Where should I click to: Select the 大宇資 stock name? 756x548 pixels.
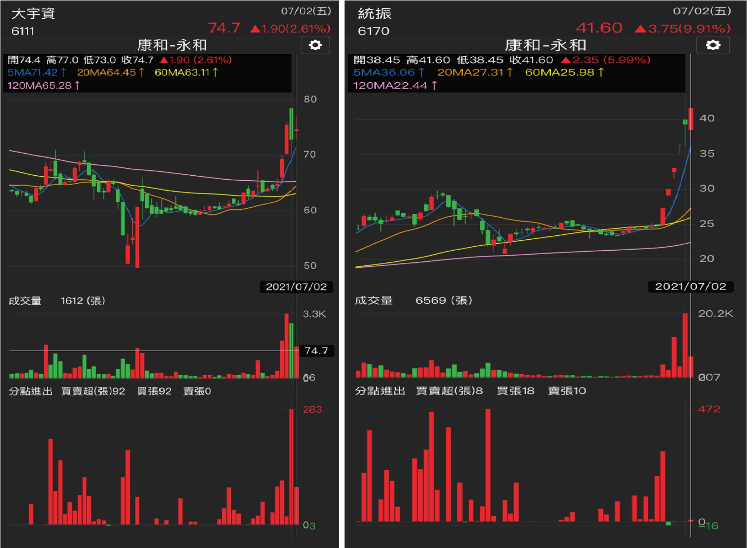click(33, 13)
